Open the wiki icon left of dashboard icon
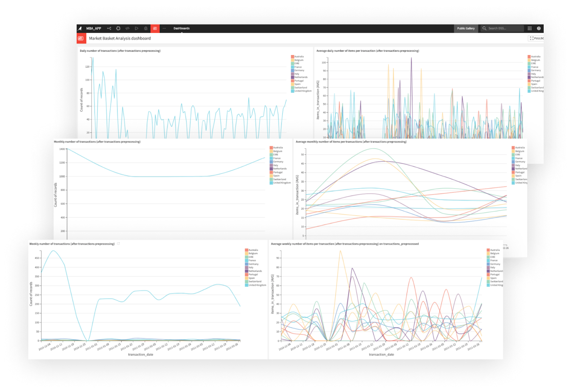Viewport: 572px width, 392px height. click(146, 28)
